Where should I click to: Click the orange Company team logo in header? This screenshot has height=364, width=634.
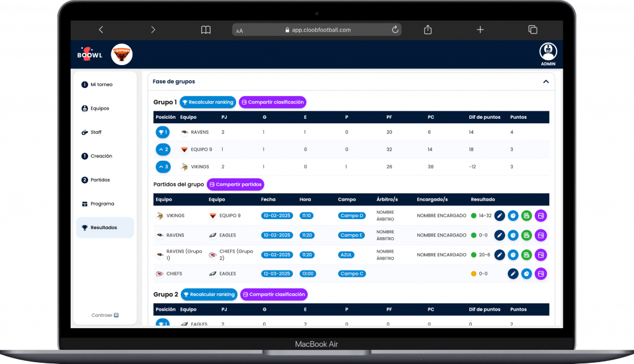[x=121, y=54]
